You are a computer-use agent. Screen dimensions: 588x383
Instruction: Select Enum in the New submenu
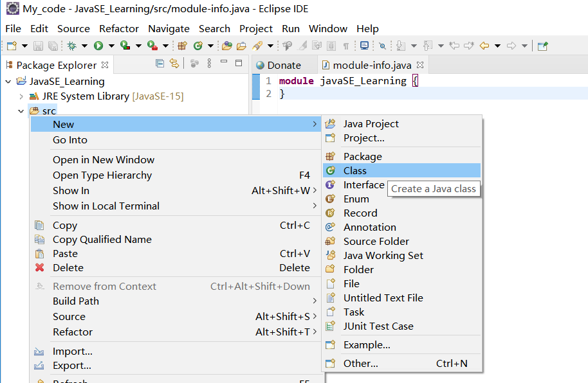(x=401, y=199)
